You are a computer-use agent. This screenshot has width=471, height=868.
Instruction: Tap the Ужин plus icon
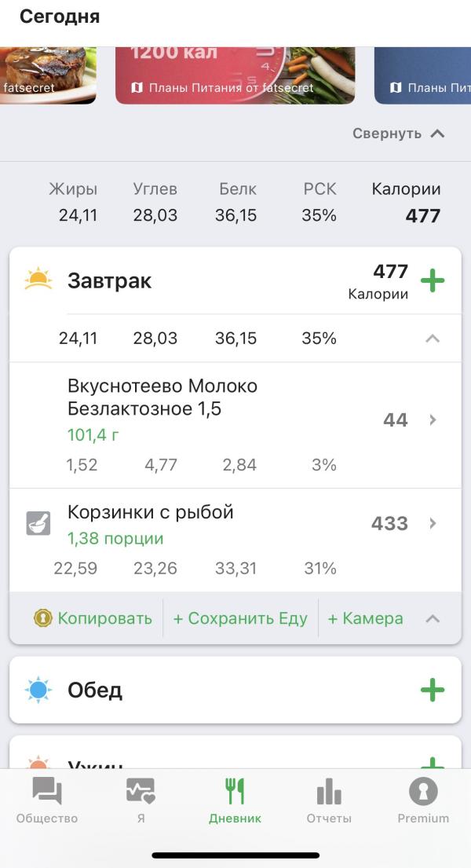tap(433, 763)
